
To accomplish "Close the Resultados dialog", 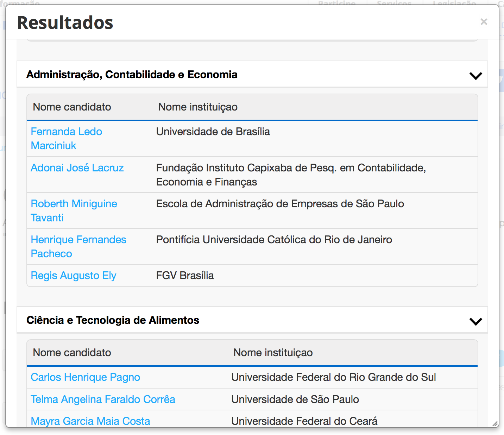I will [x=484, y=22].
